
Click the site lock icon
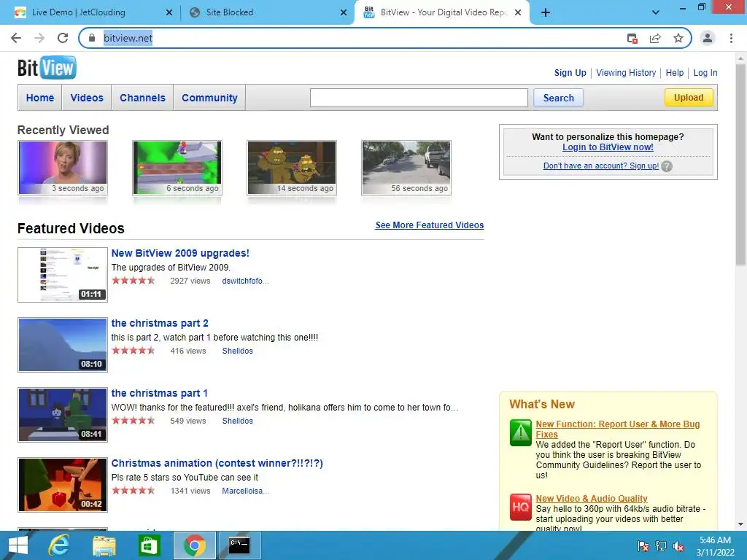(92, 38)
